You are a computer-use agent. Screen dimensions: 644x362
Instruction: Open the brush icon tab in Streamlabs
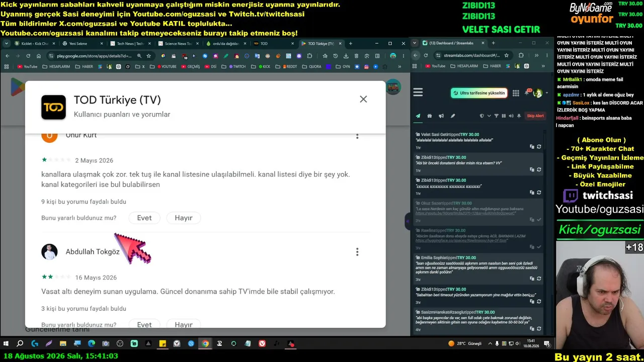[453, 116]
